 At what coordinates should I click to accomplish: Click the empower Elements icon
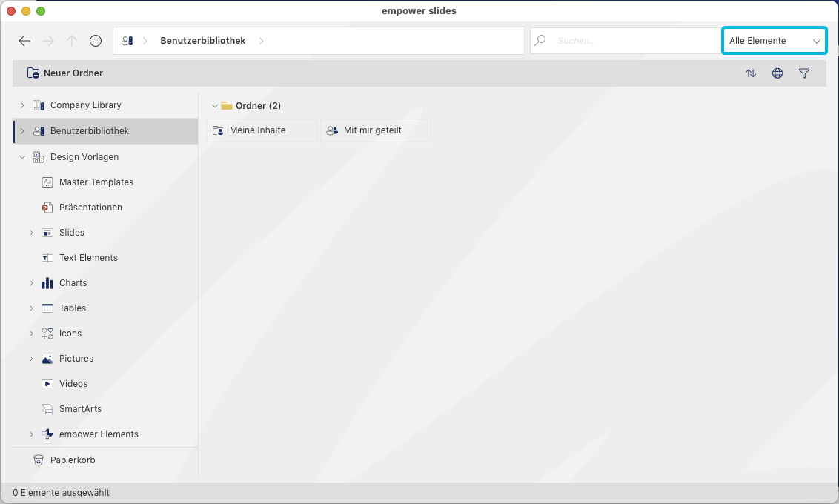[47, 434]
